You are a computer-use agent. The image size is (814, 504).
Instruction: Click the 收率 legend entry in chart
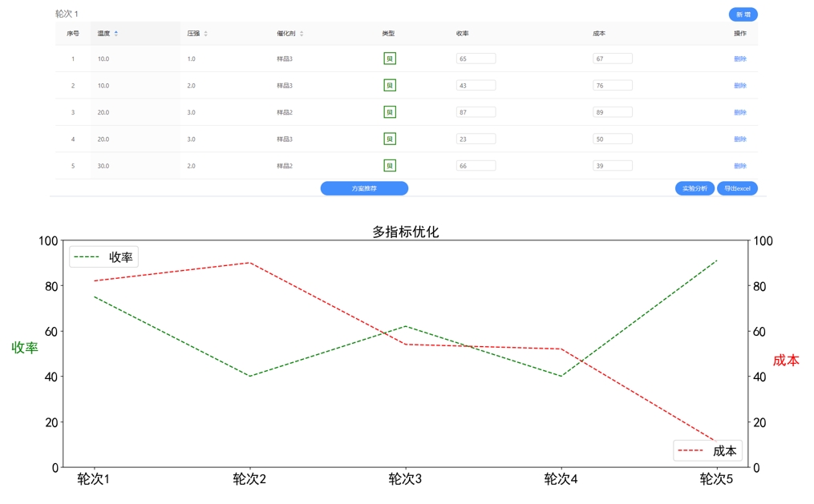click(x=103, y=257)
